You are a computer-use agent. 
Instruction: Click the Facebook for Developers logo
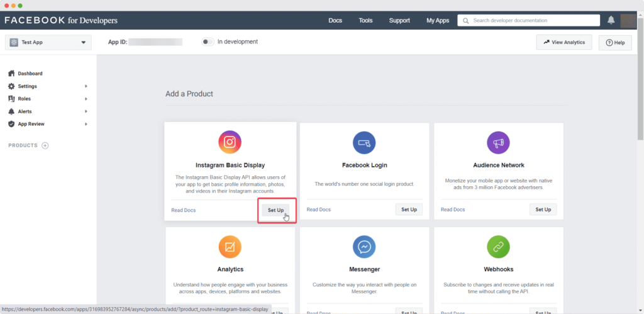pos(61,20)
